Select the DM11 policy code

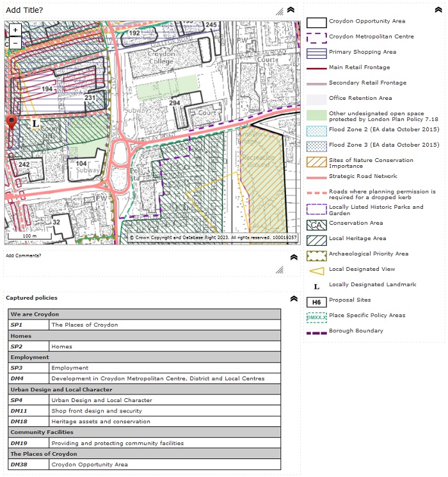(x=19, y=410)
